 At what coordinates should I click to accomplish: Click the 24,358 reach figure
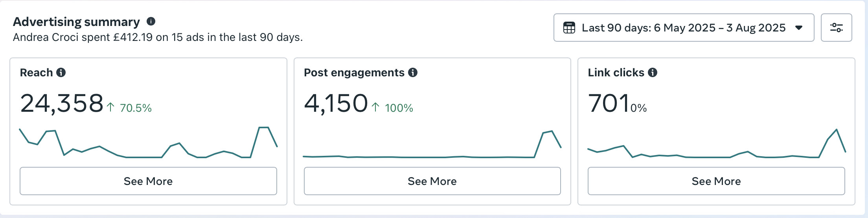(62, 103)
